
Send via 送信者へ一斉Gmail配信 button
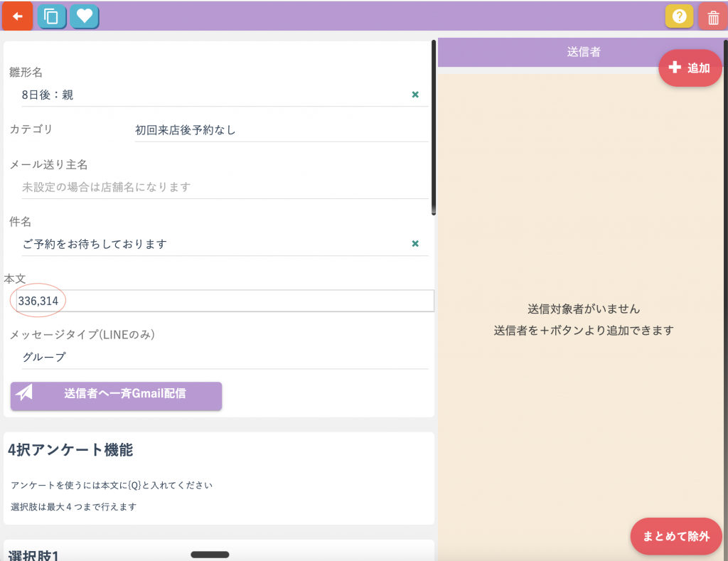116,396
